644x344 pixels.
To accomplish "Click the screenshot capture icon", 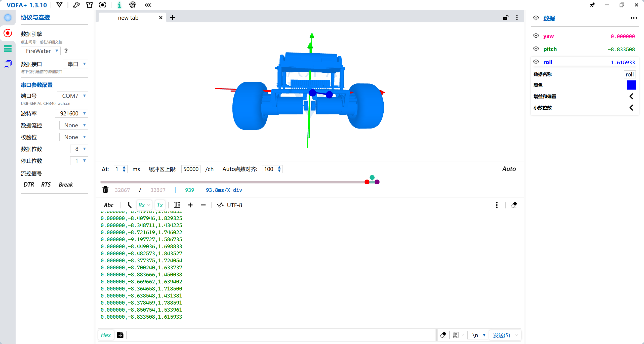I will (x=103, y=5).
